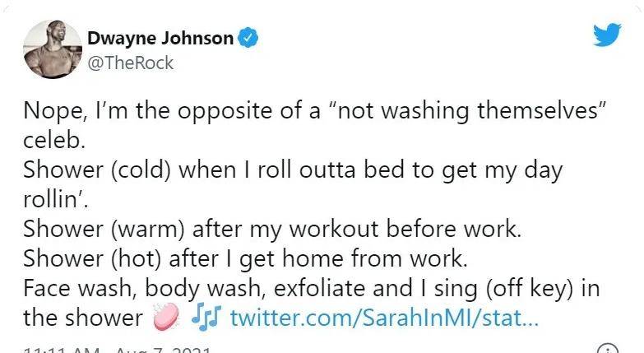The height and width of the screenshot is (353, 644).
Task: Click the word "celeb." in the tweet
Action: tap(54, 141)
